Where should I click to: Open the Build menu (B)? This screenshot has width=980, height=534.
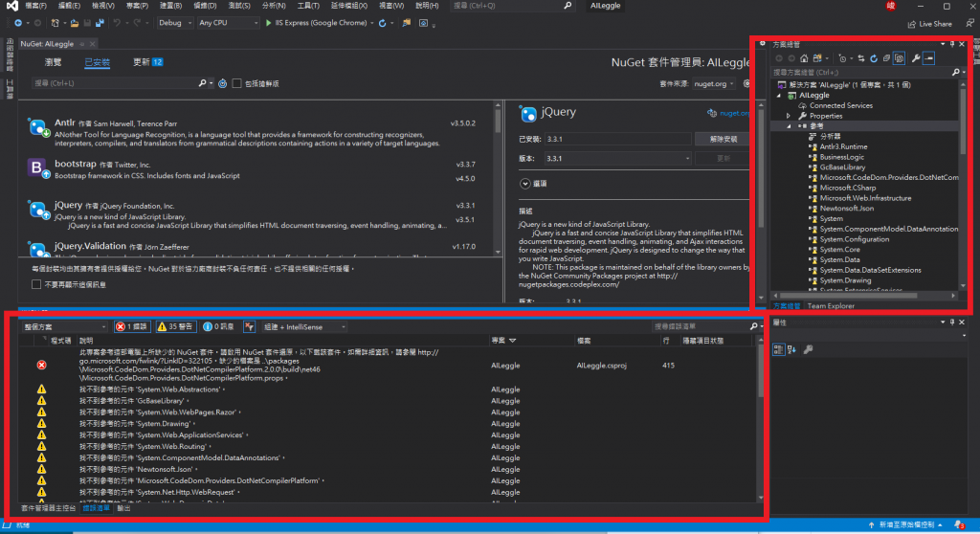(x=170, y=6)
